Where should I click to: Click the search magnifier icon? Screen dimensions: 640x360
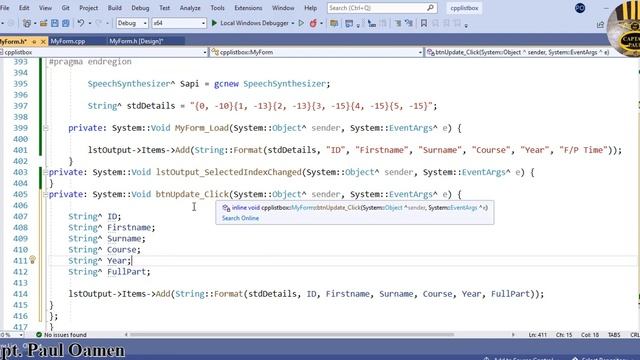pos(430,8)
